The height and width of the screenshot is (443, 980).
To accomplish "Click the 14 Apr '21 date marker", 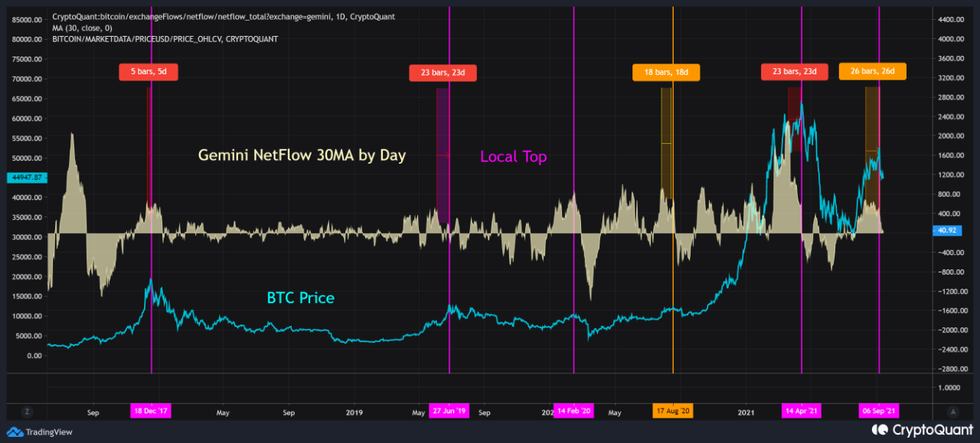I will click(801, 411).
